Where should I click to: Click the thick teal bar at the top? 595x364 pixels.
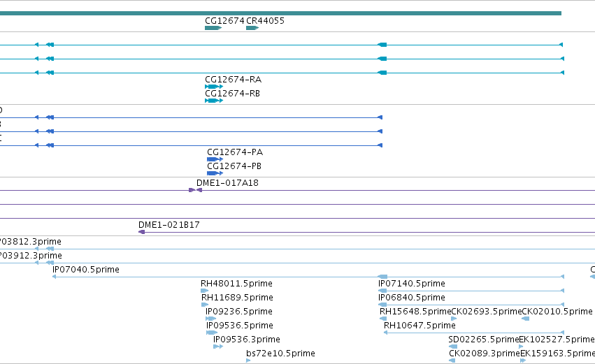tap(280, 13)
